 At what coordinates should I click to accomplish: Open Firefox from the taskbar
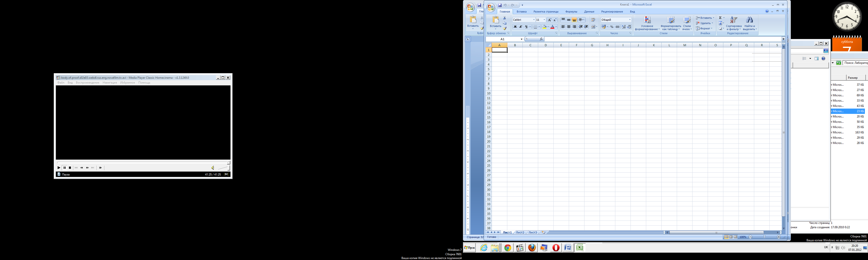pyautogui.click(x=532, y=248)
